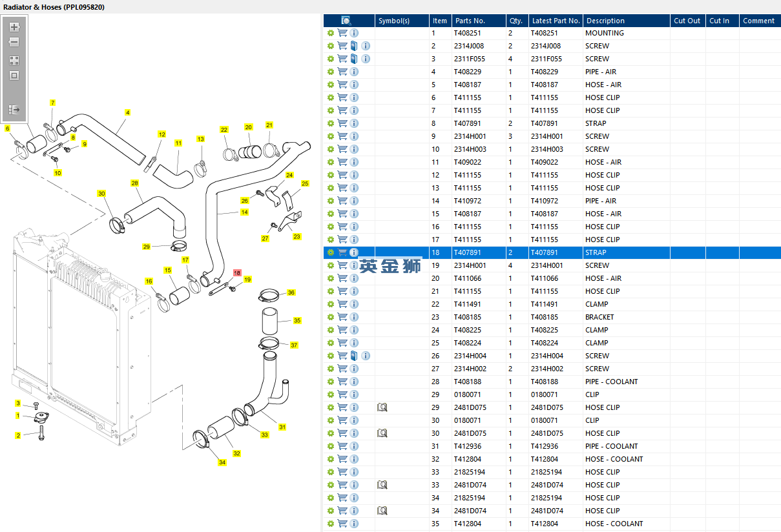Click the Radiator & Hoses (PPL095820) title
This screenshot has width=781, height=532.
click(54, 6)
